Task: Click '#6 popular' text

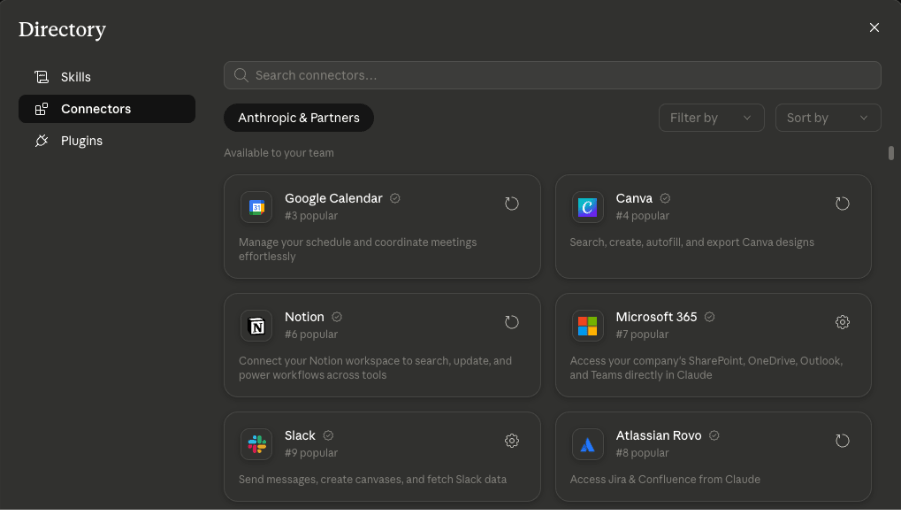Action: [311, 334]
